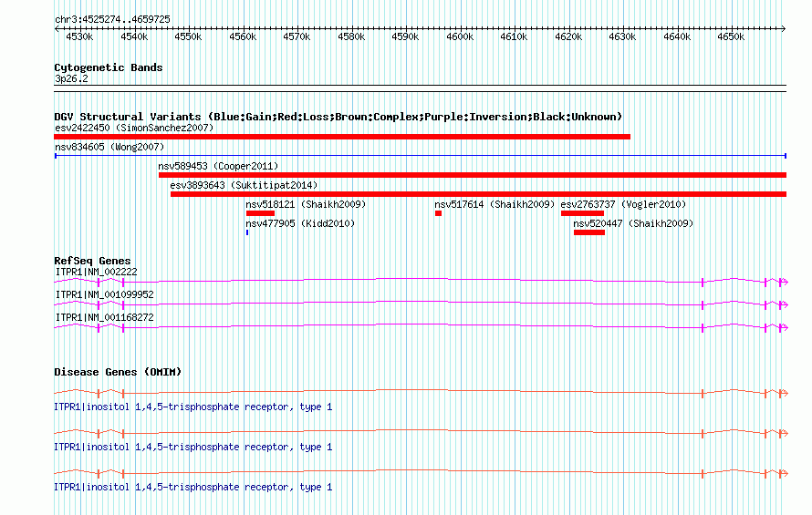Screen dimensions: 812x515
Task: Click the 4630k ruler tick label
Action: (x=622, y=36)
